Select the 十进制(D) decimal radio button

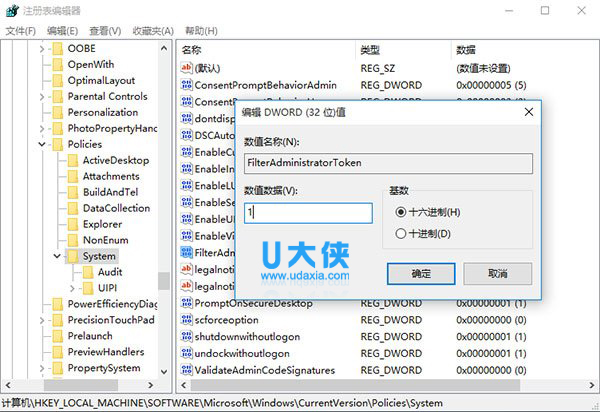[401, 234]
